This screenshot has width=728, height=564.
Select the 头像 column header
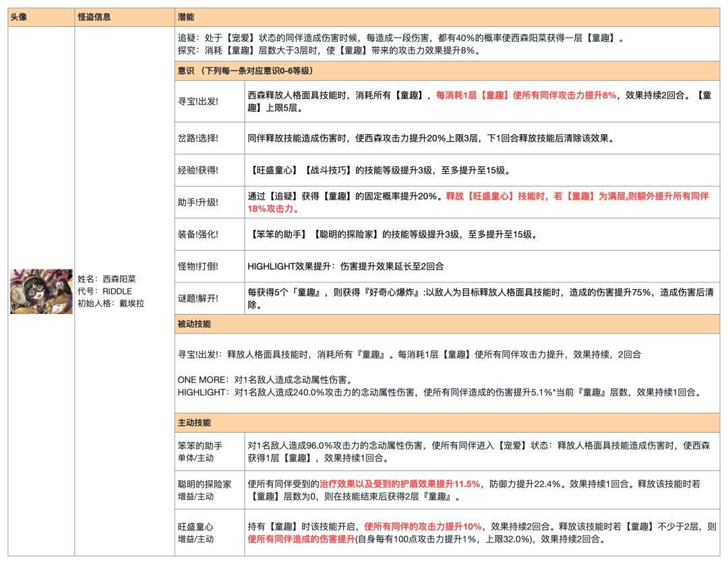pyautogui.click(x=41, y=17)
